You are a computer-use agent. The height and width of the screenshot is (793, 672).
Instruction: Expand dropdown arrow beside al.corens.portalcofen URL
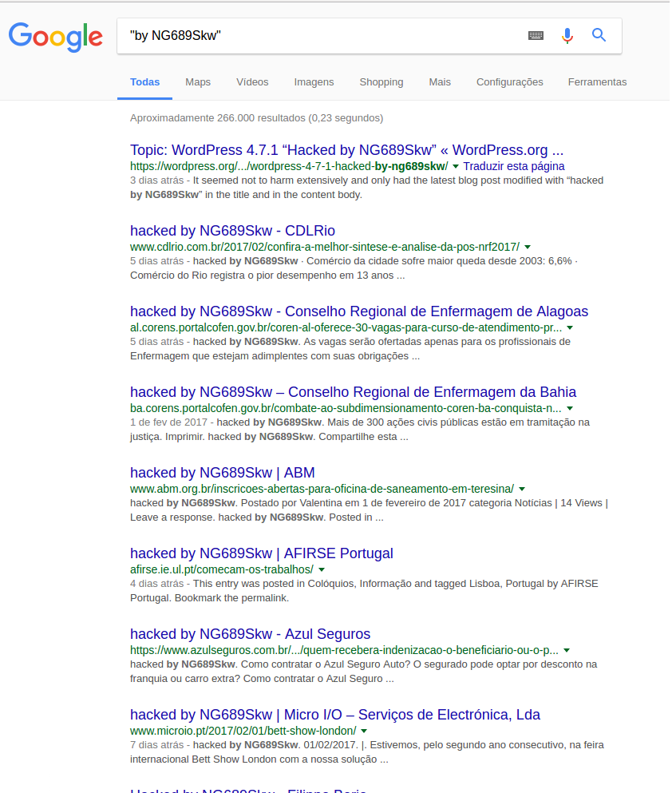570,327
